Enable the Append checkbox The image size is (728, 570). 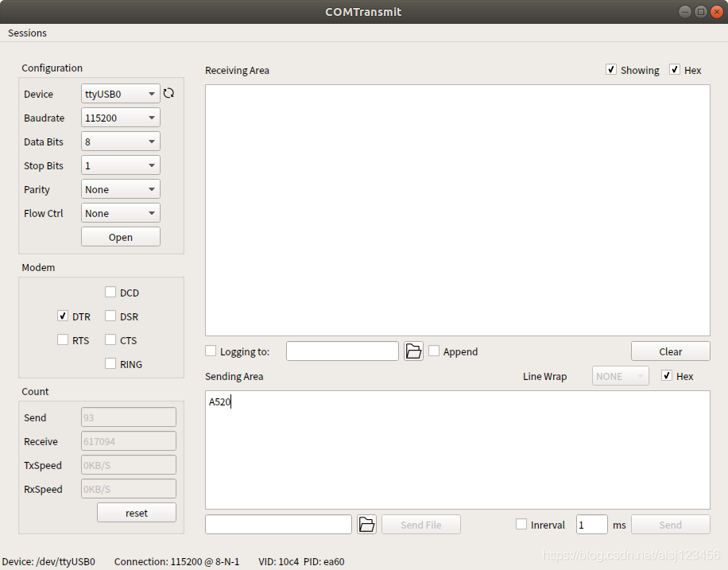(x=434, y=351)
